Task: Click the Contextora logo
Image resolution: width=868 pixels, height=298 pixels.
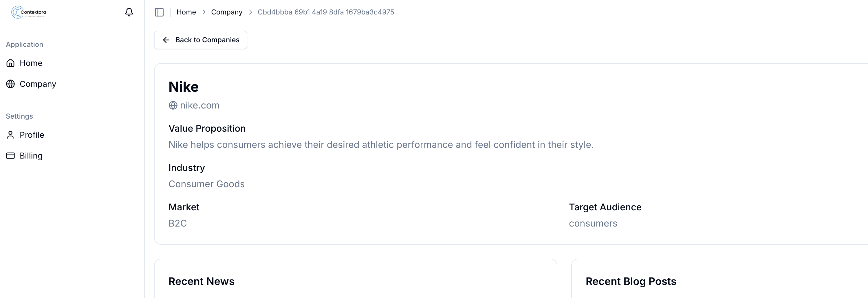Action: 29,12
